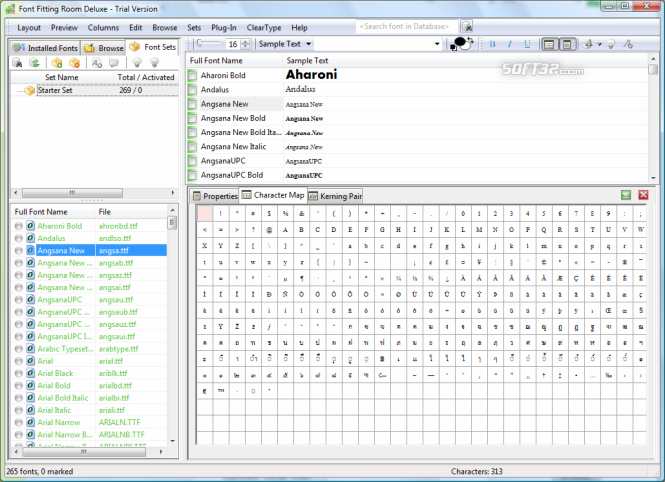Check the Angsana New Bold checkbox

[193, 118]
